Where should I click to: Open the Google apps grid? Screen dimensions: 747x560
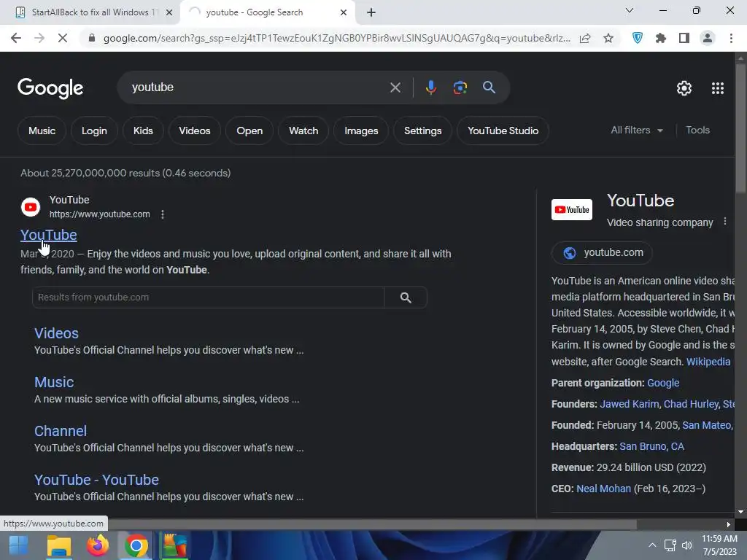pos(718,88)
